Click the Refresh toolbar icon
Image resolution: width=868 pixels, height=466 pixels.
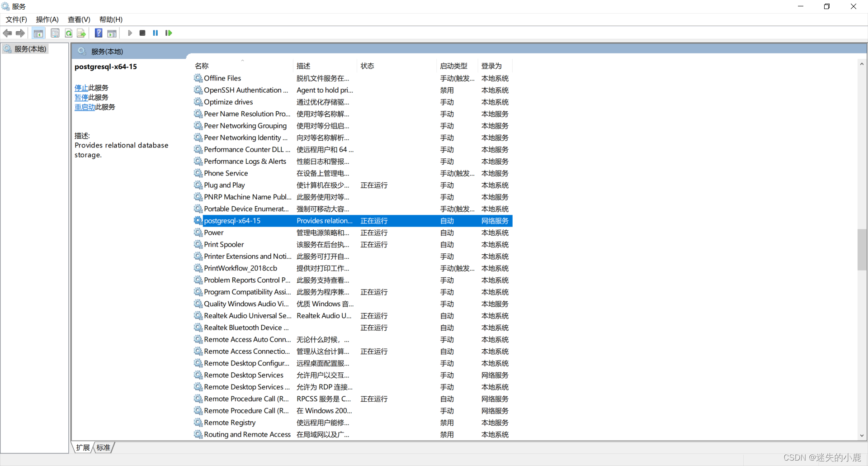point(69,33)
